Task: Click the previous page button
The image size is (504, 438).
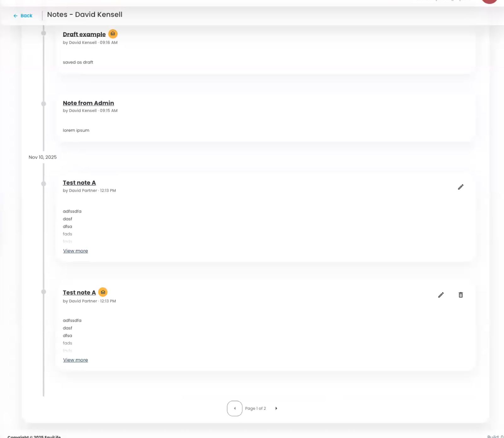Action: 235,408
